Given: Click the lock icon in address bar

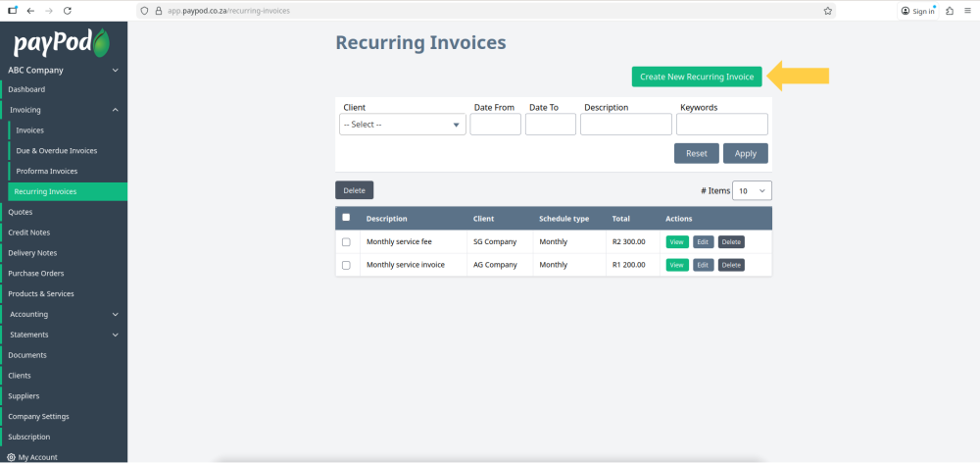Looking at the screenshot, I should coord(158,11).
